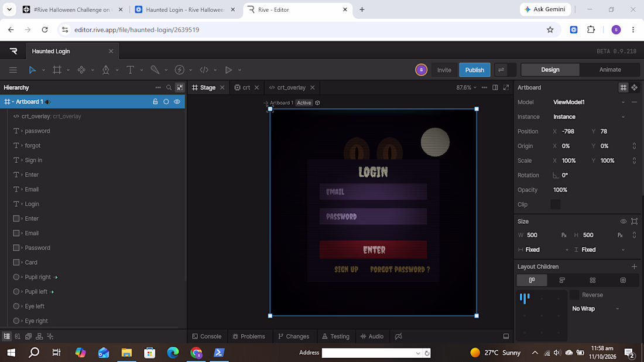Open the Assets panel icon at bottom left
The width and height of the screenshot is (644, 362).
(28, 337)
